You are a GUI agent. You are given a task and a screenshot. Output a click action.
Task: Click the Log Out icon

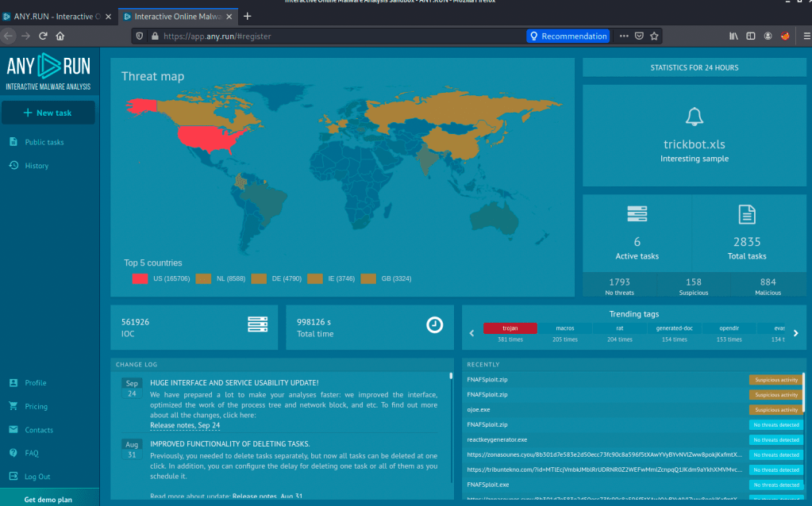13,477
